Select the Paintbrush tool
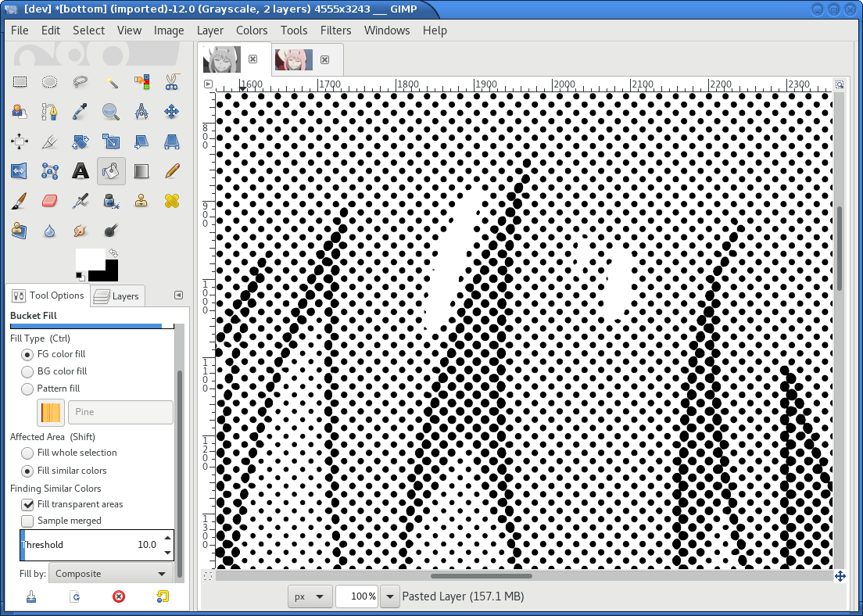This screenshot has width=863, height=616. (19, 201)
